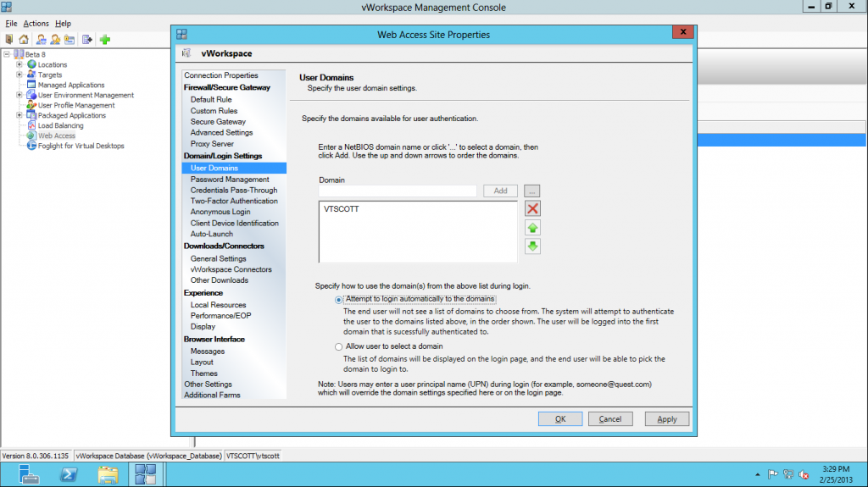Open the Help menu
The height and width of the screenshot is (487, 868).
click(x=63, y=23)
